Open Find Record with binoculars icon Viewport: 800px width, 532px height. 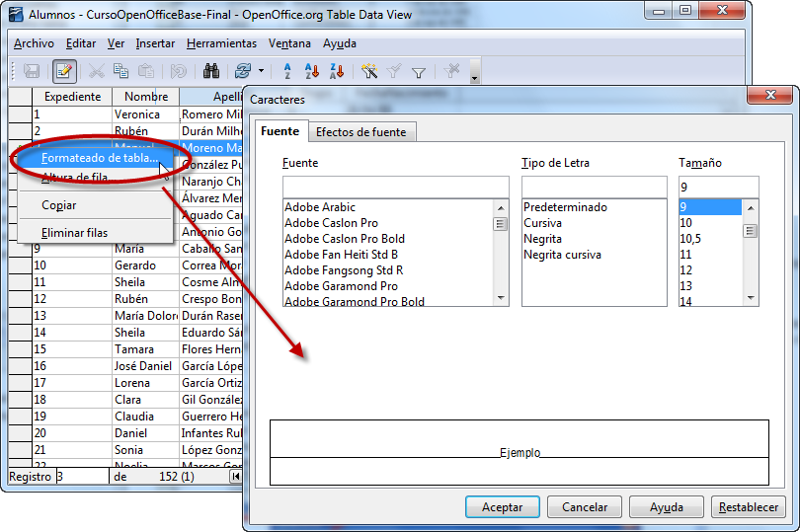[x=211, y=71]
